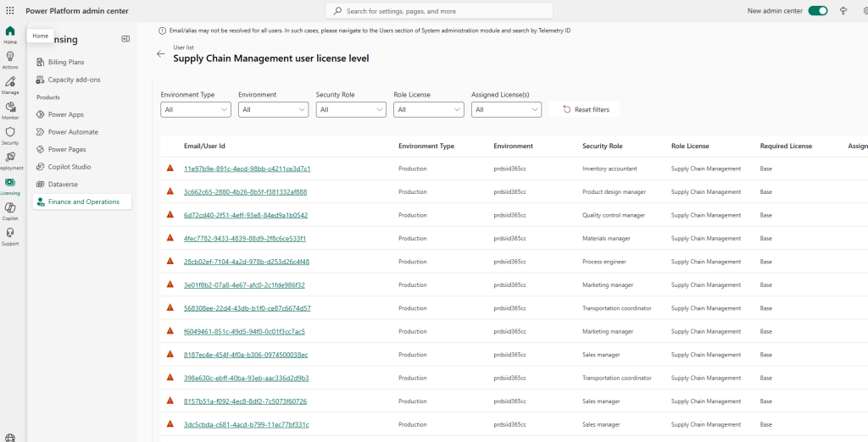Open user link 11e97b9e-891c-4ecd-98bb-c4211ce3d7c1
868x442 pixels.
coord(247,169)
